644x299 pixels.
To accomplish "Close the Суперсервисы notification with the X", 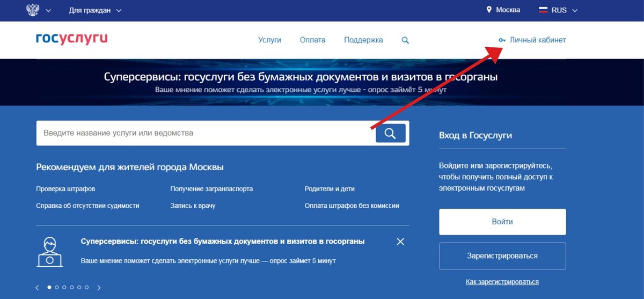I will 400,242.
